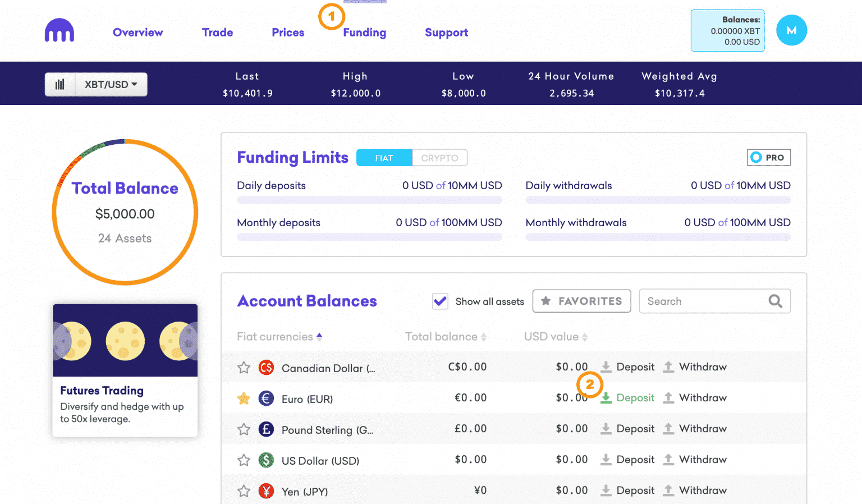
Task: Click the Kraken logo icon
Action: [x=59, y=30]
